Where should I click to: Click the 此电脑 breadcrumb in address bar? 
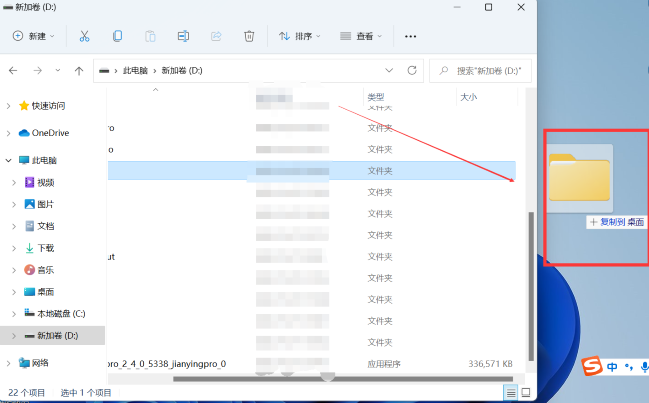point(135,71)
